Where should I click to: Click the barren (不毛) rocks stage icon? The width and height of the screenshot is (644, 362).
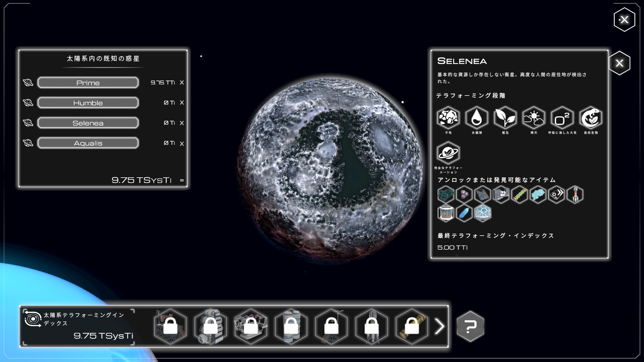point(448,118)
